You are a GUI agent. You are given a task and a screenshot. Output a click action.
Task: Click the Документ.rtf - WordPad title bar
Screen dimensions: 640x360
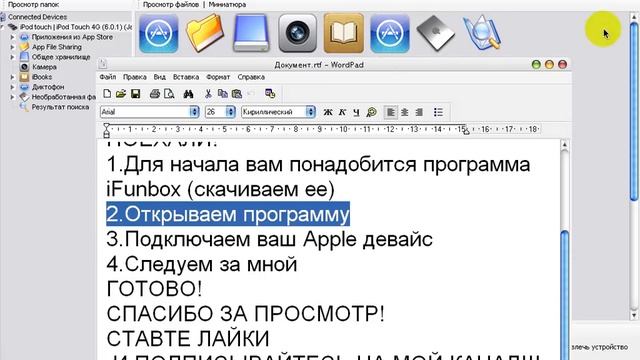pos(319,64)
